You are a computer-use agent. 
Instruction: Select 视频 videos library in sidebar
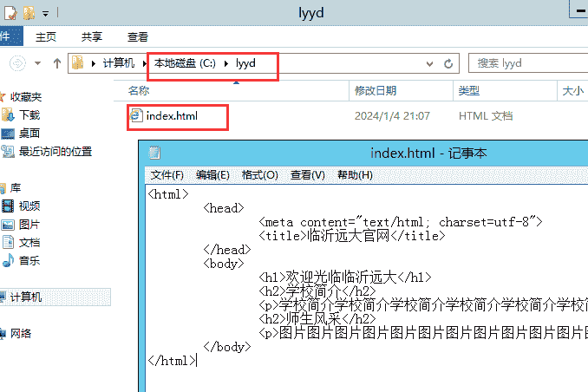(x=29, y=206)
